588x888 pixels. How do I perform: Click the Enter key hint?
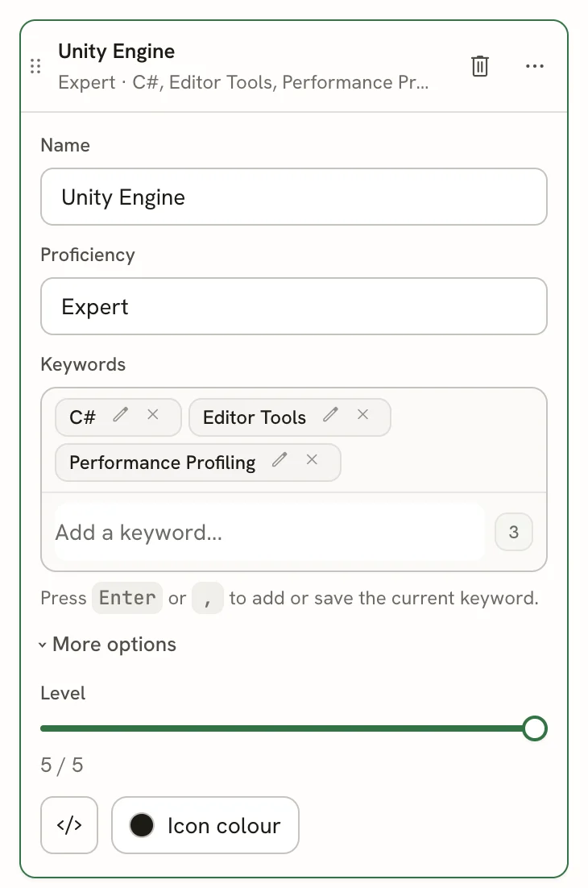(127, 598)
